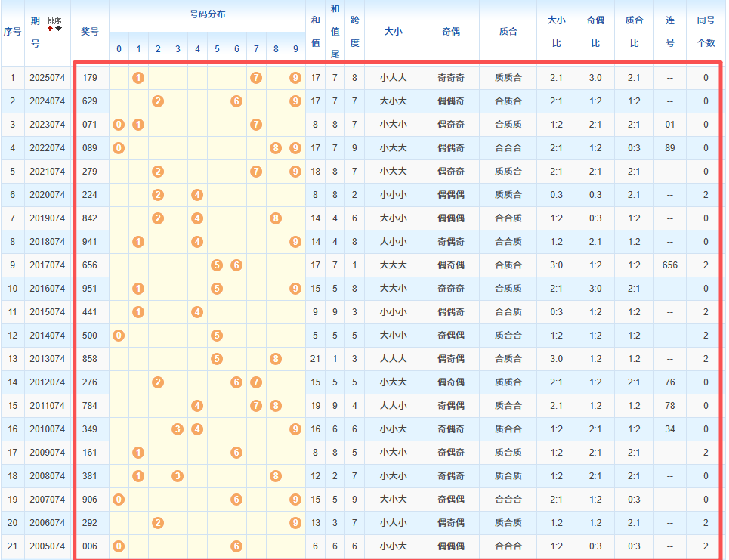This screenshot has height=560, width=729.
Task: Click orange ball 5 in issue 2017074 row
Action: [217, 265]
